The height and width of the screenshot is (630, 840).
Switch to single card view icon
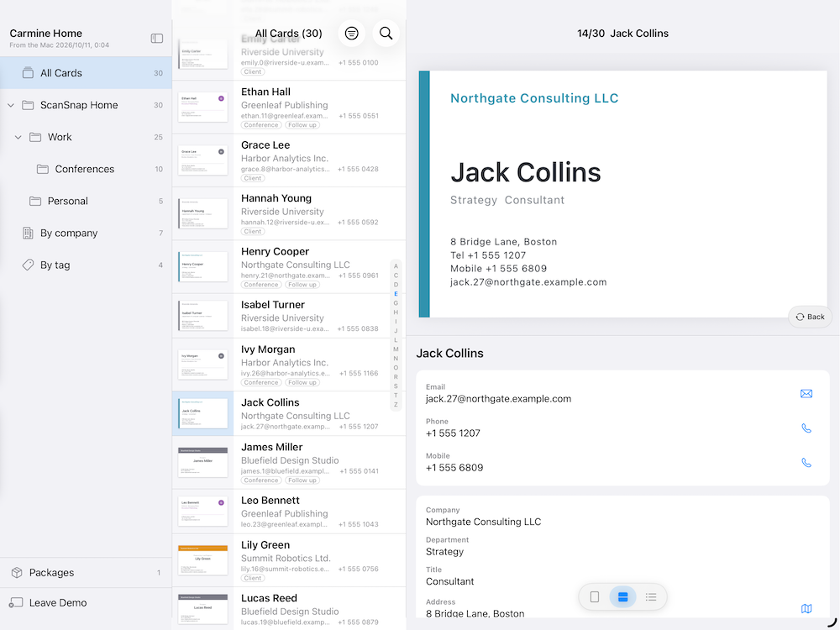pos(595,596)
